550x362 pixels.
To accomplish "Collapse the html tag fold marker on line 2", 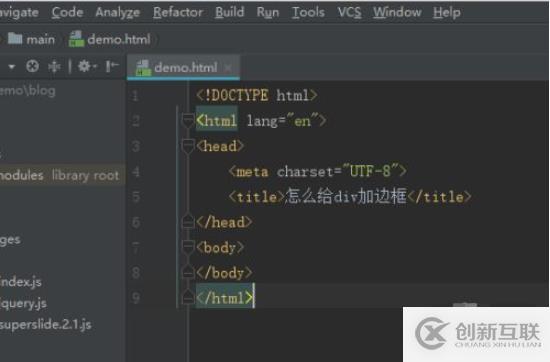I will point(188,121).
